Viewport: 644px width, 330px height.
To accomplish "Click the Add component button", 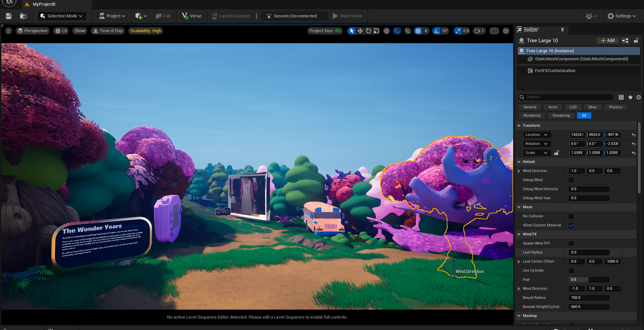I will coord(607,40).
